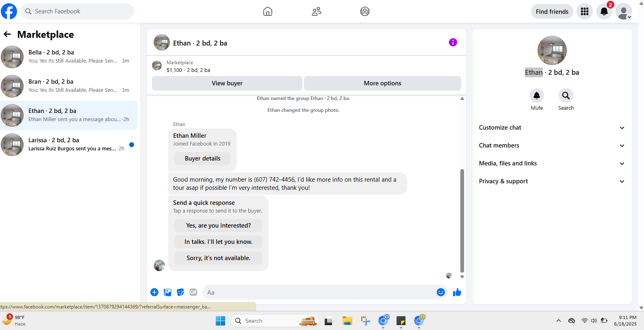Show hidden system tray icons

[559, 321]
